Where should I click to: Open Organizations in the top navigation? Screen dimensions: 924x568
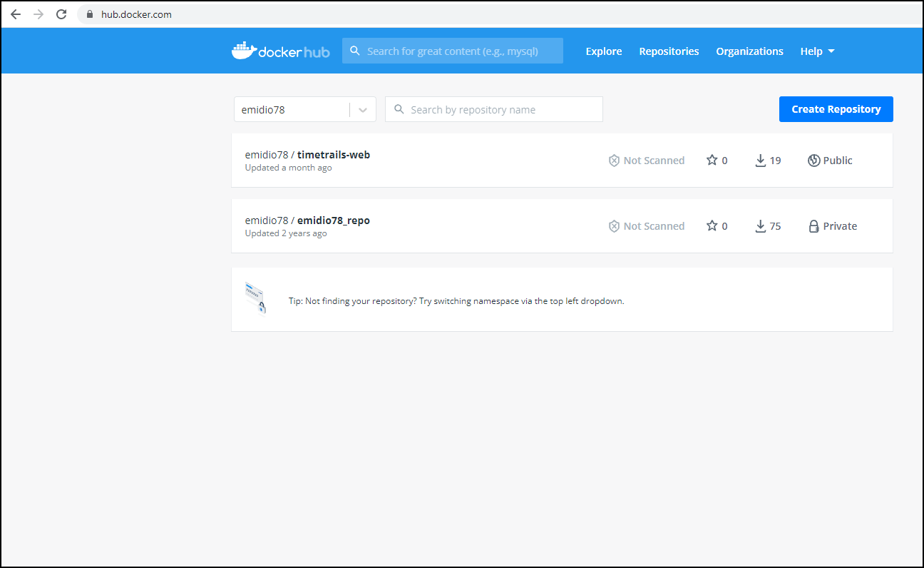[x=749, y=51]
